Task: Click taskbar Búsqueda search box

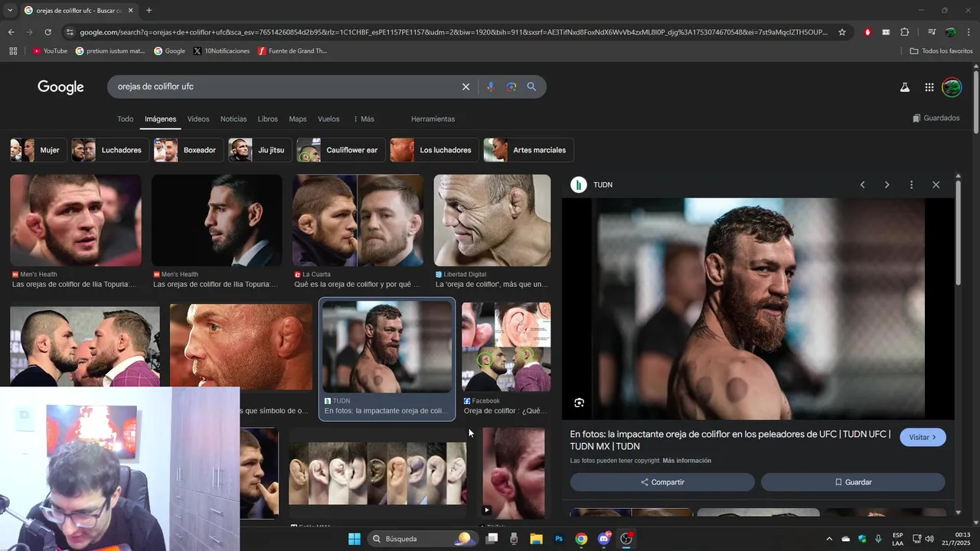Action: 421,539
